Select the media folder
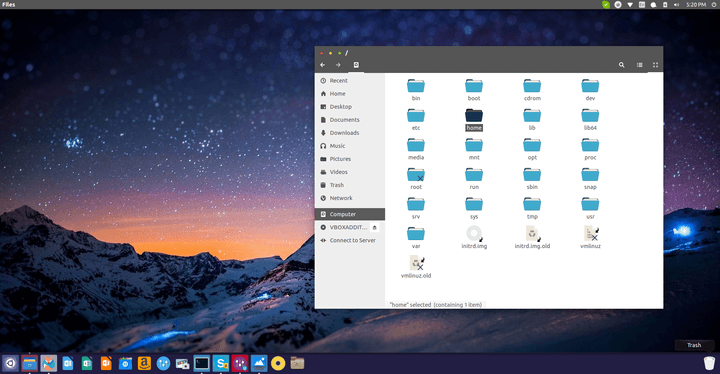 (416, 149)
